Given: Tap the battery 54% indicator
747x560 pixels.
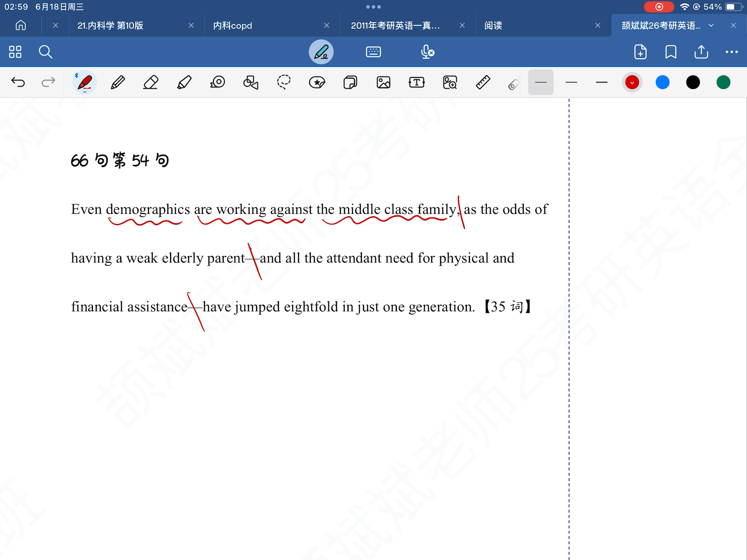Looking at the screenshot, I should coord(723,7).
